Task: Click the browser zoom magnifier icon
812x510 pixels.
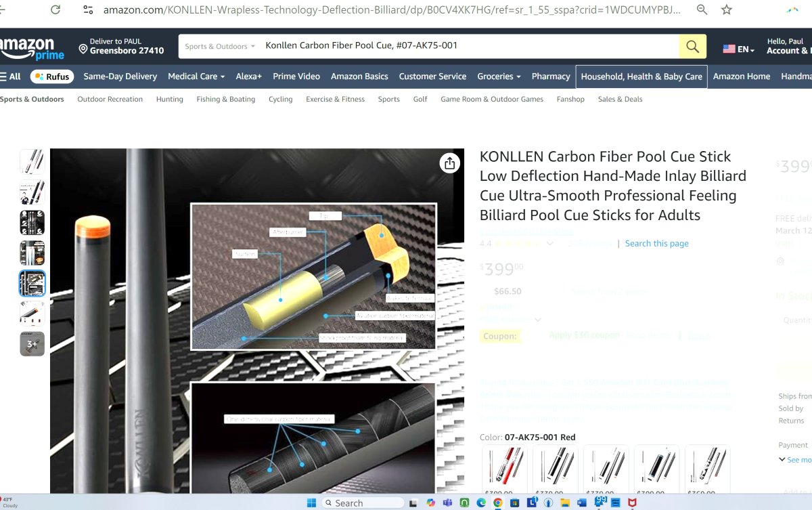Action: 702,9
